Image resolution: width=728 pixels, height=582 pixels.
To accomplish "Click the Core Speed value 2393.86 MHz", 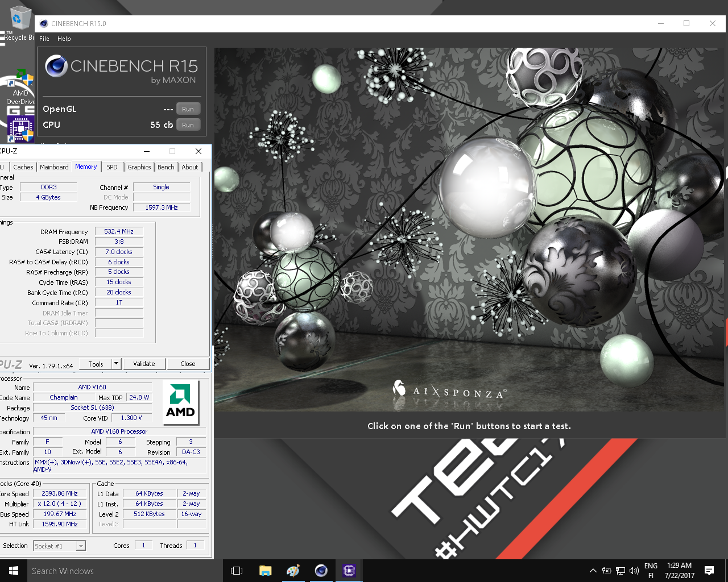I will pos(60,493).
